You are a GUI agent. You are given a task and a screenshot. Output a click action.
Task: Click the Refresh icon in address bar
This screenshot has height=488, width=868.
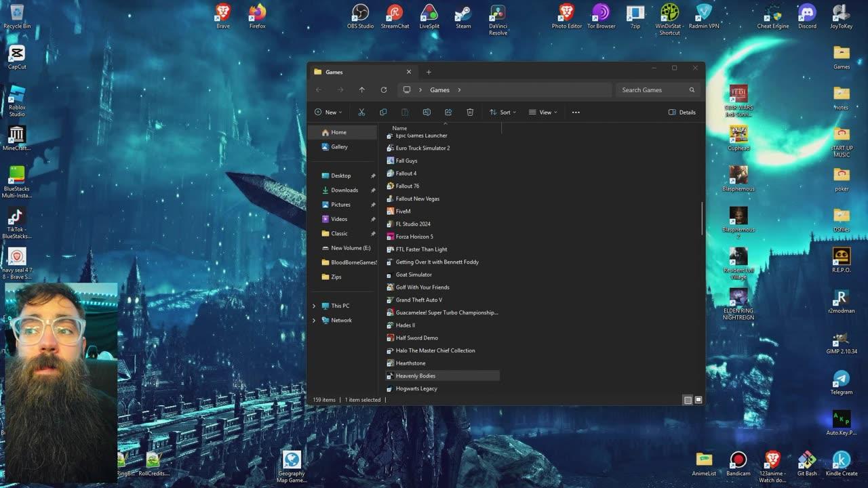[384, 89]
